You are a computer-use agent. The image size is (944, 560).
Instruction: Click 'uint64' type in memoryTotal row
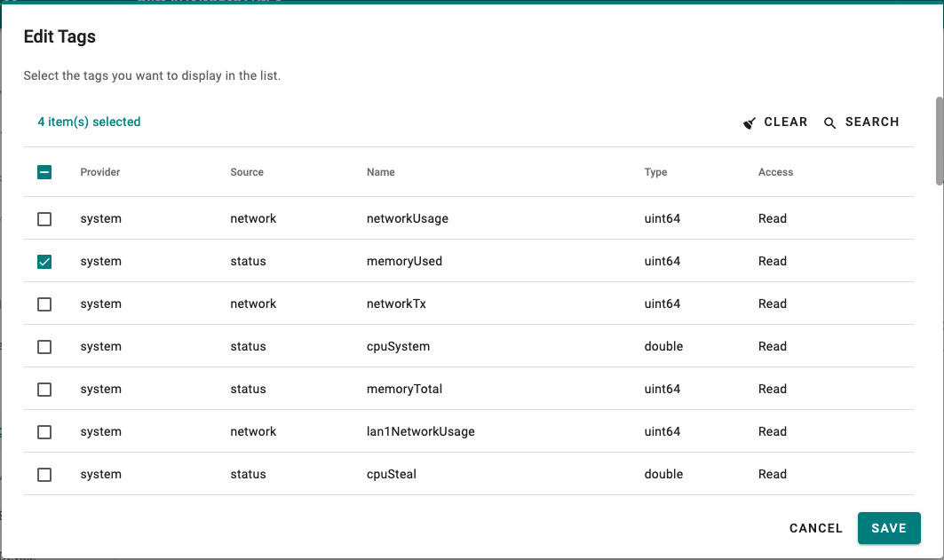coord(662,390)
